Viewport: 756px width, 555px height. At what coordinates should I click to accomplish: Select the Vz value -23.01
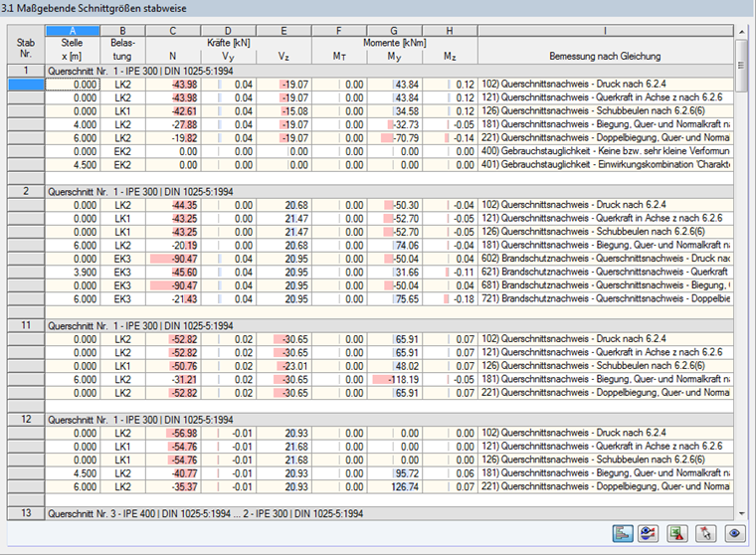pyautogui.click(x=283, y=366)
